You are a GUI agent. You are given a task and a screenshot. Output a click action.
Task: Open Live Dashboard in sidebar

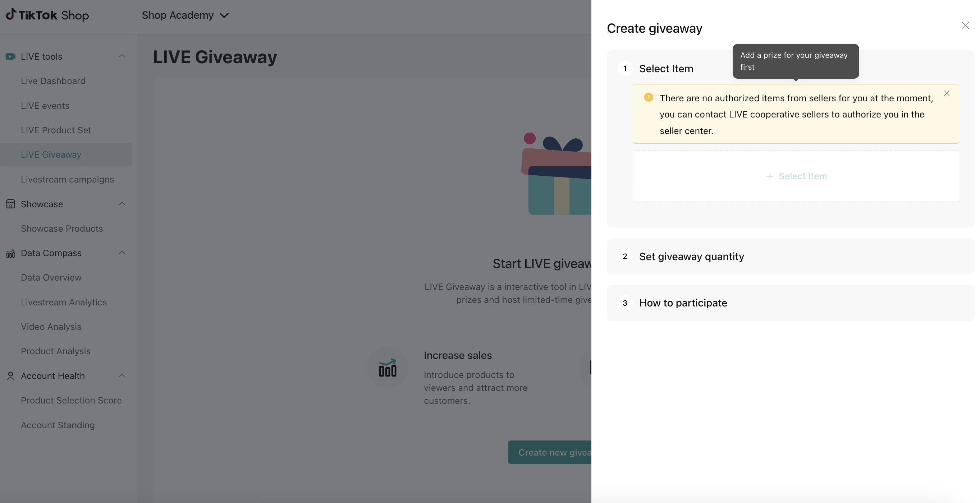pos(53,81)
